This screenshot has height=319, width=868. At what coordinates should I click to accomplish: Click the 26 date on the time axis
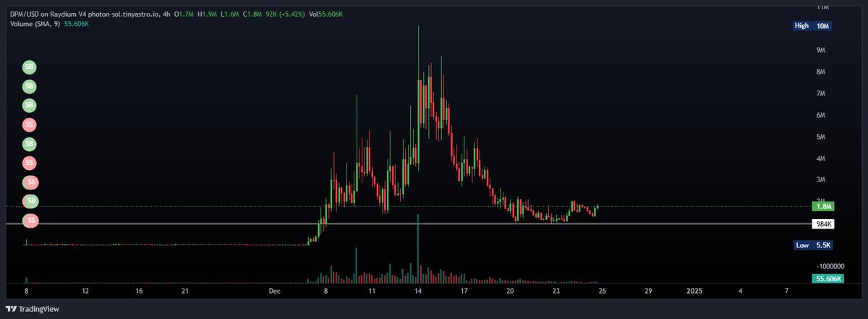tap(602, 291)
